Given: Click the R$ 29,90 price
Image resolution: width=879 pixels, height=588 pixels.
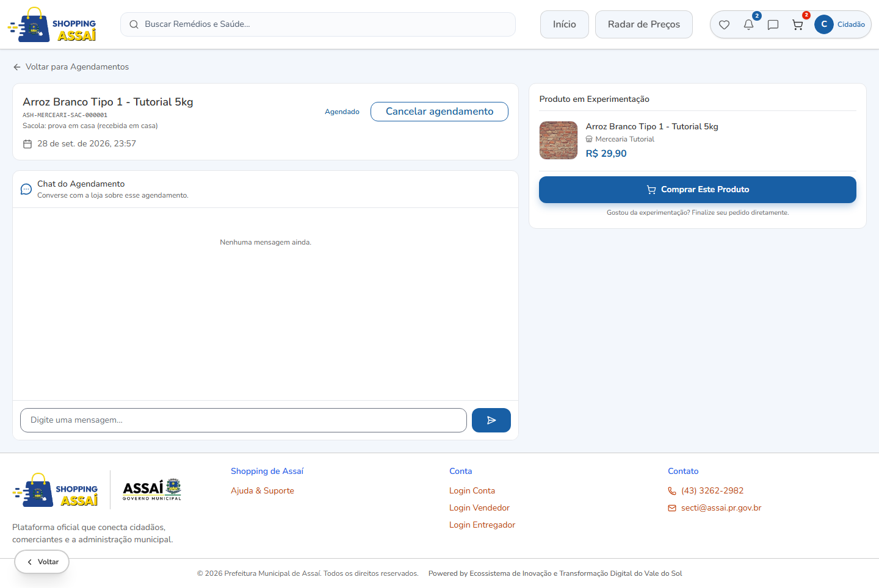Looking at the screenshot, I should pyautogui.click(x=606, y=154).
